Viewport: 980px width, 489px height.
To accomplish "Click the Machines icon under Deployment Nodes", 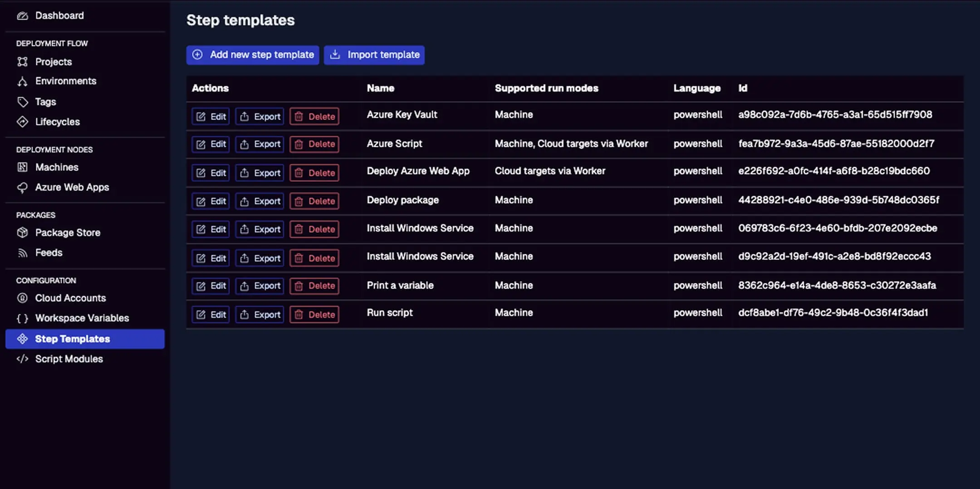I will click(x=23, y=167).
